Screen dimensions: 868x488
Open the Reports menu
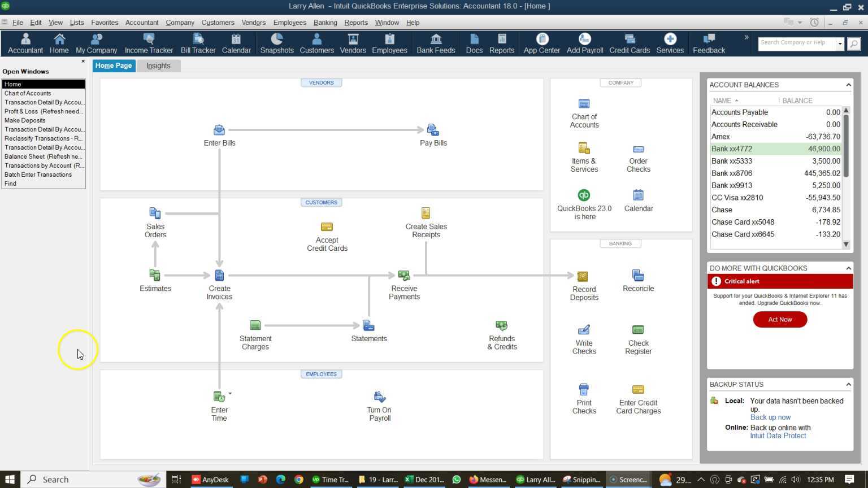356,23
